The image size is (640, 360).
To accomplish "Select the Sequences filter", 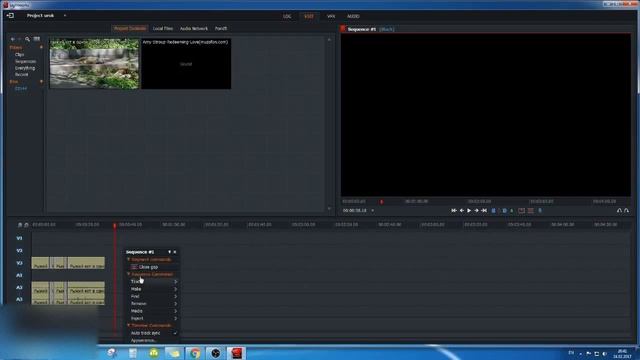I will point(25,61).
